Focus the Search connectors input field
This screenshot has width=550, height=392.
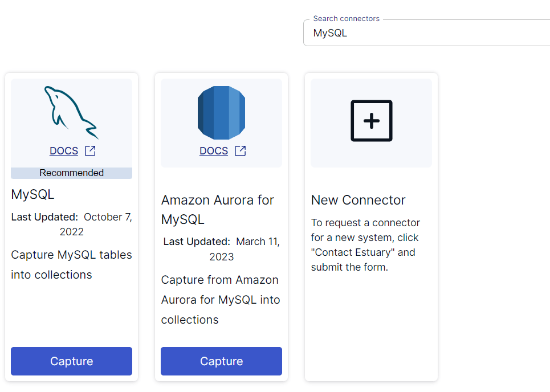pos(427,34)
